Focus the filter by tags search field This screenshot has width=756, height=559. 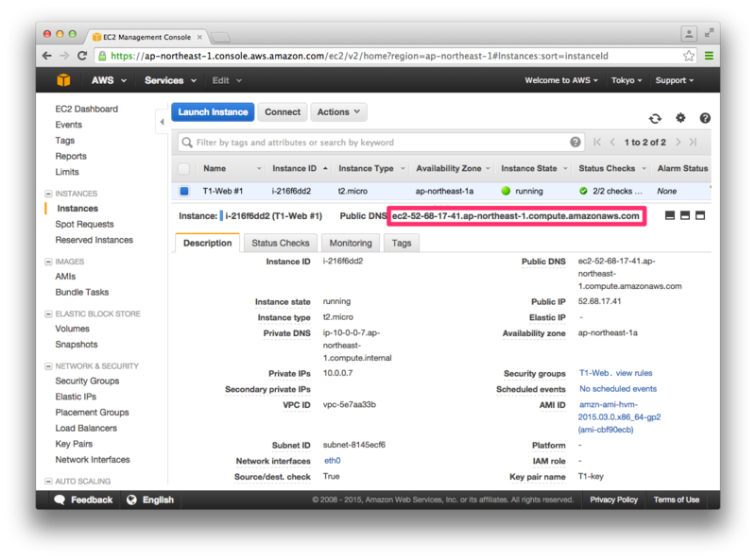point(381,143)
